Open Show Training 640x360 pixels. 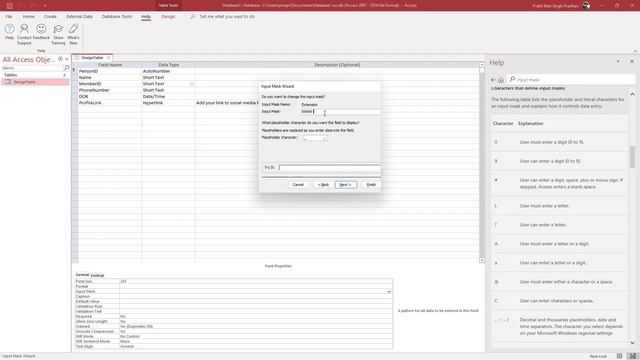(x=58, y=34)
